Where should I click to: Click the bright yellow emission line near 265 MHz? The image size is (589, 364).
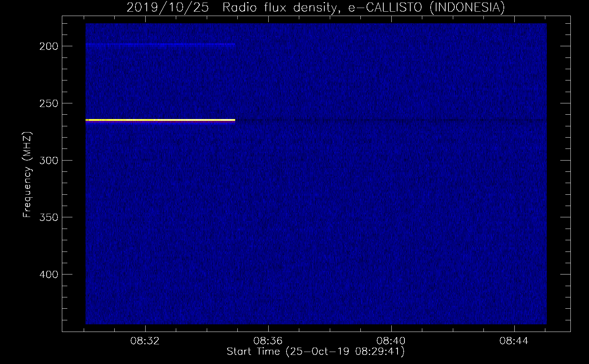click(x=160, y=120)
